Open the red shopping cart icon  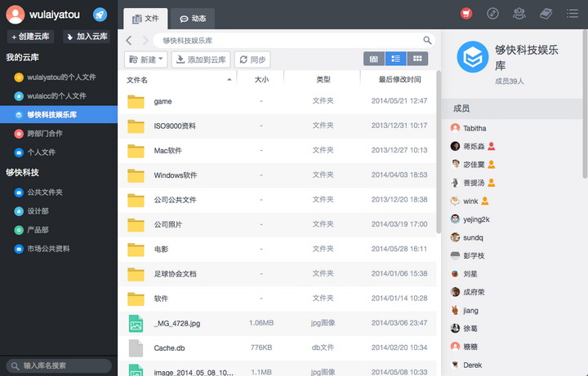click(466, 13)
